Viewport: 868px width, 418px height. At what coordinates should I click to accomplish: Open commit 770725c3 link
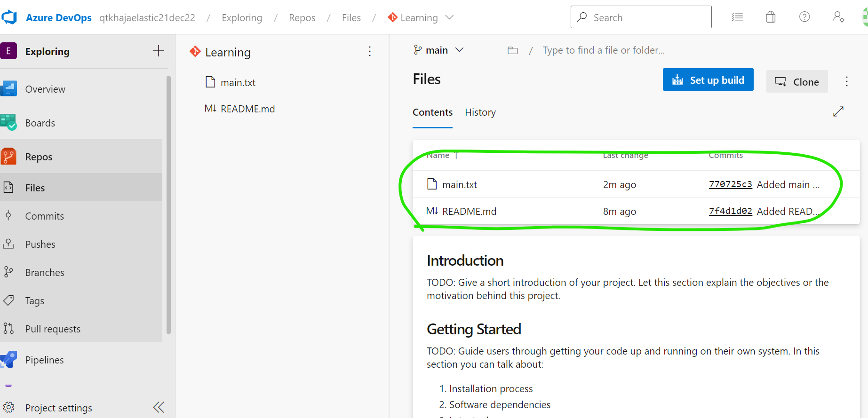coord(730,184)
